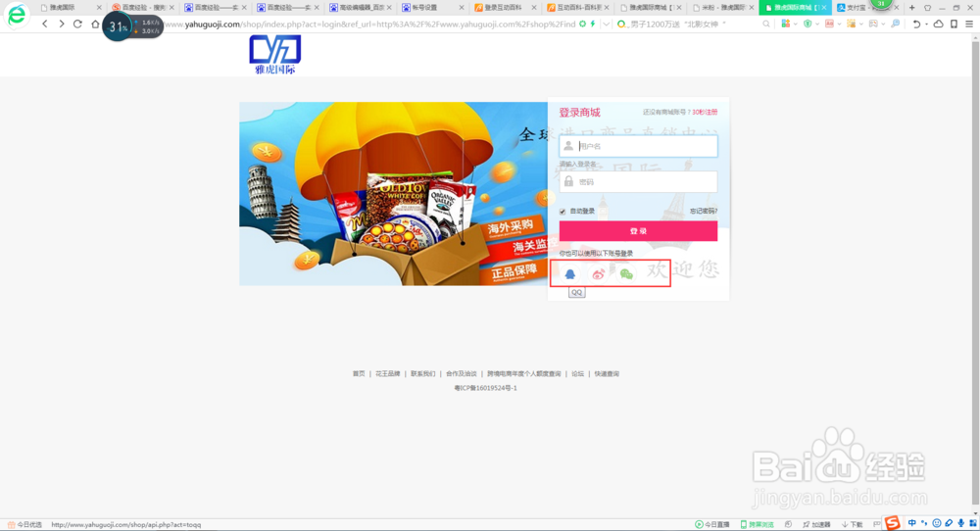Image resolution: width=980 pixels, height=531 pixels.
Task: Expand the Ad blocker dropdown arrow
Action: tap(839, 24)
